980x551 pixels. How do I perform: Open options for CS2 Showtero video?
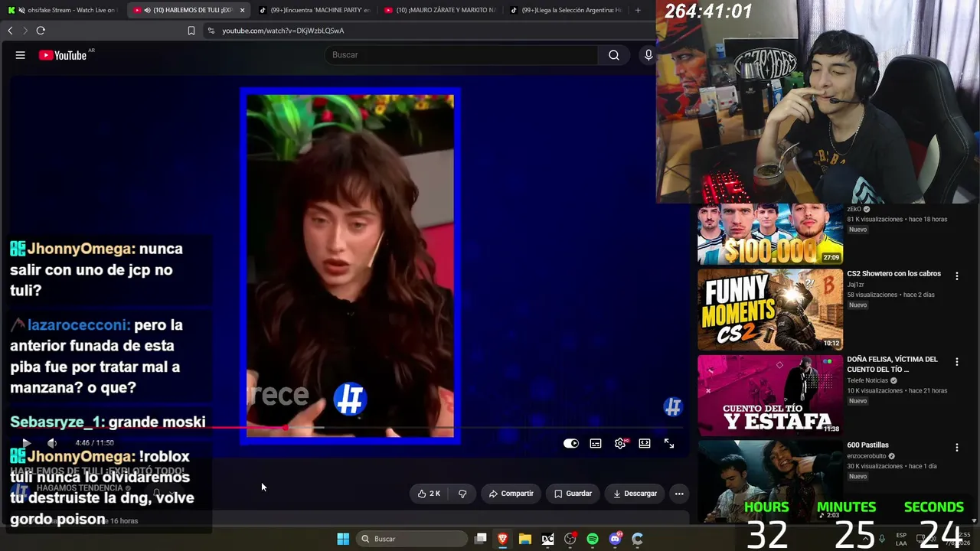coord(956,275)
